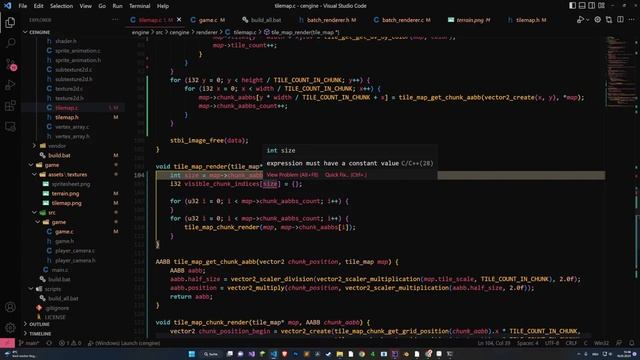Click the Open Changes icon in editor toolbar
640x360 pixels.
(x=609, y=20)
